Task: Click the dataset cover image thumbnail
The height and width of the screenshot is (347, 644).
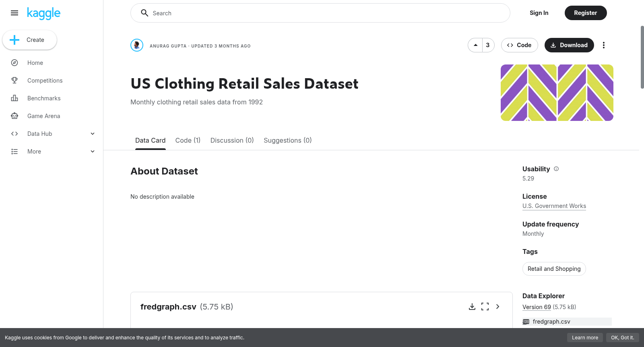Action: (557, 93)
